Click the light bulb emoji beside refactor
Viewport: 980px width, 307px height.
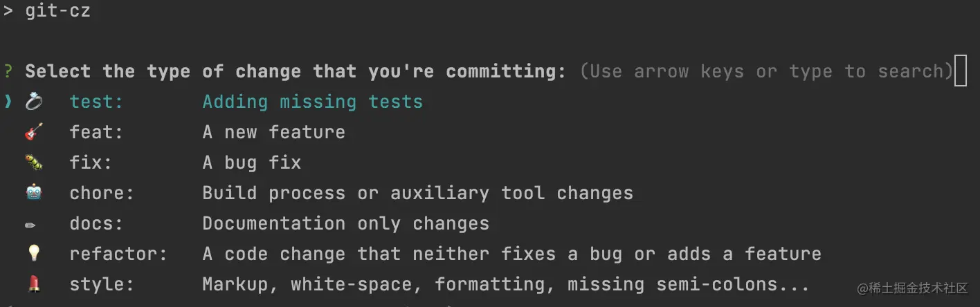(x=34, y=254)
